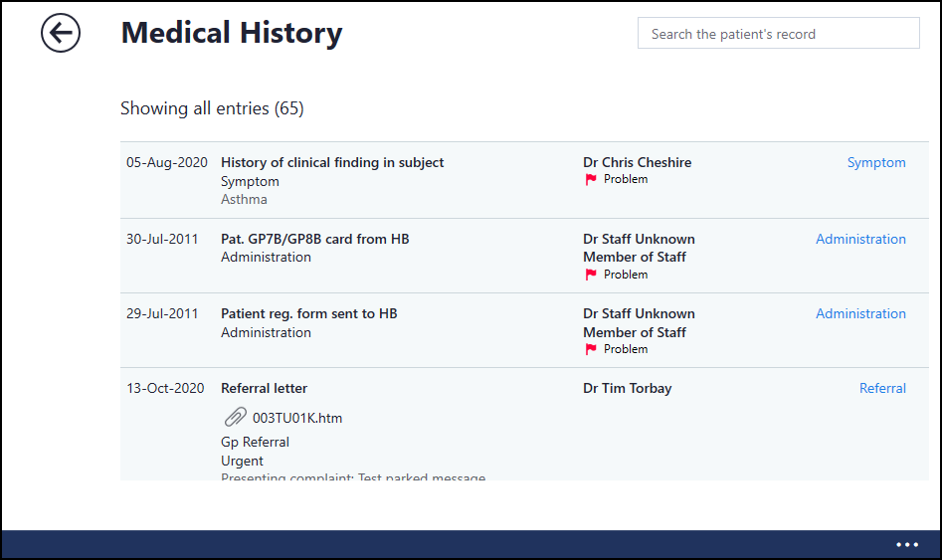Click the paperclip attachment icon

[x=235, y=418]
